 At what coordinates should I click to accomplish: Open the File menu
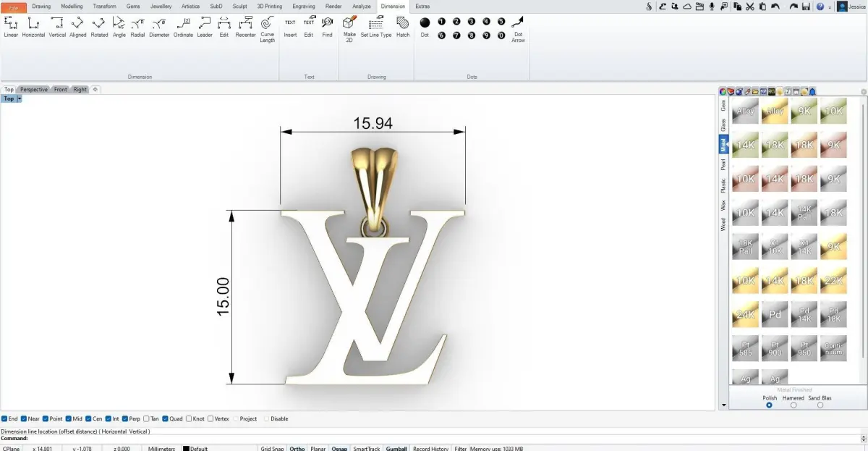coord(14,7)
